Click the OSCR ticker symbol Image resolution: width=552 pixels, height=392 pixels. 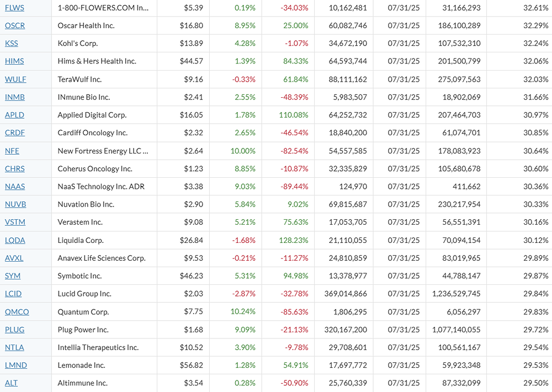(x=15, y=25)
